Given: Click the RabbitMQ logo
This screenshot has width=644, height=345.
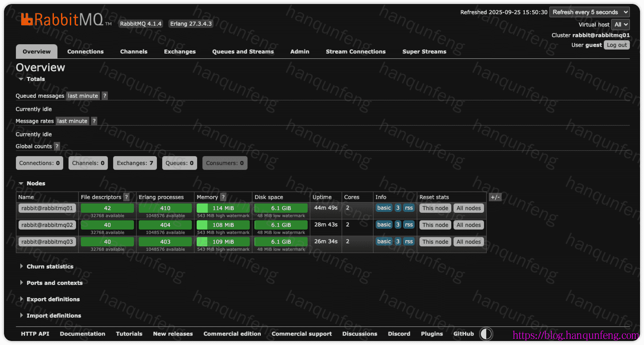Looking at the screenshot, I should click(x=66, y=19).
